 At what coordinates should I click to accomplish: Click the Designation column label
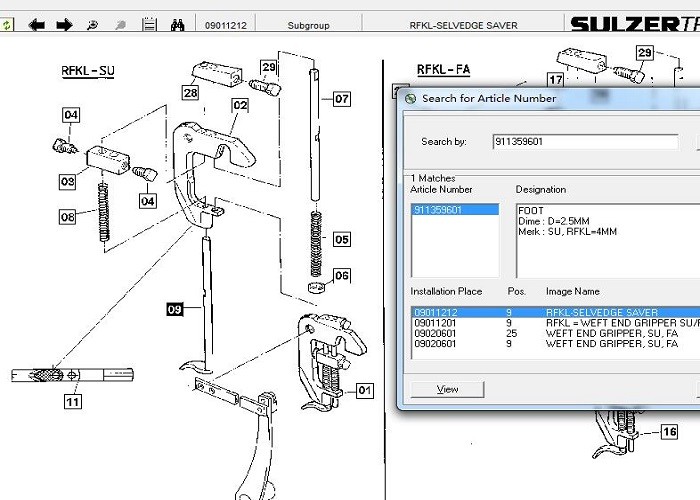[x=541, y=189]
